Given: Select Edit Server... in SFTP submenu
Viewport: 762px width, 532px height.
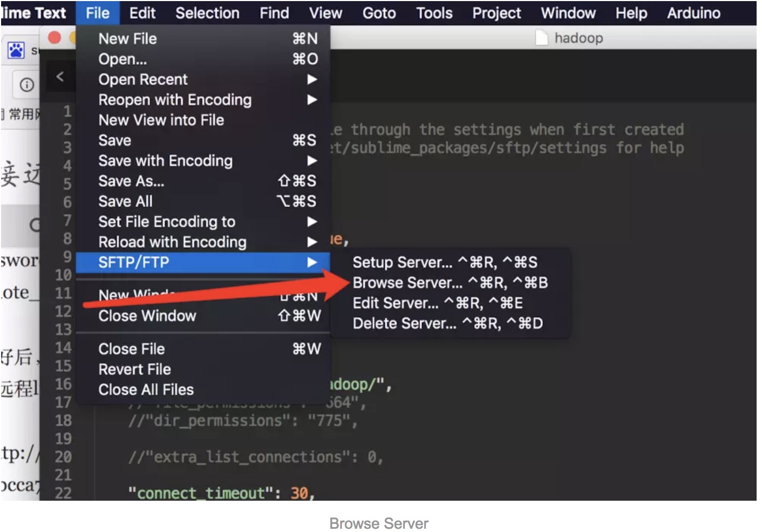Looking at the screenshot, I should [450, 303].
